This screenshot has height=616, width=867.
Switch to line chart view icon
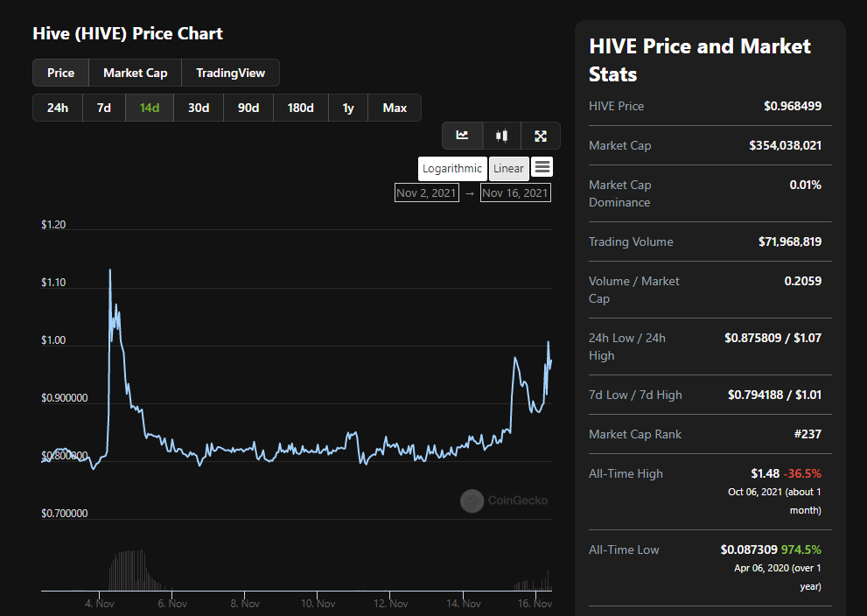(462, 136)
